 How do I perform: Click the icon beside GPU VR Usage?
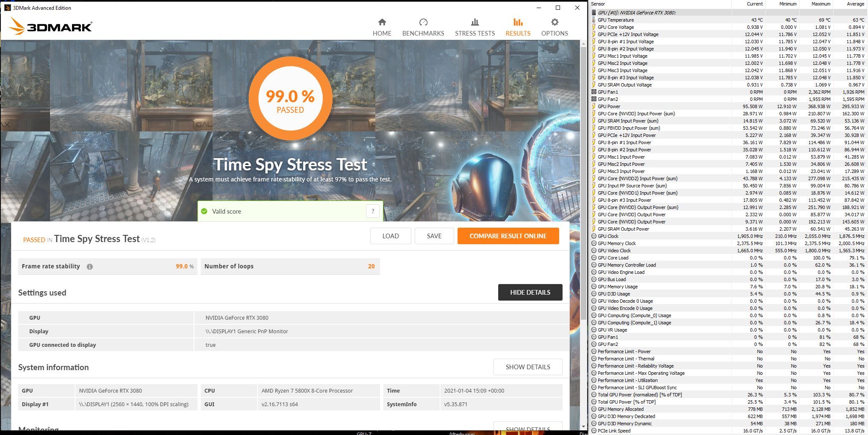click(x=594, y=330)
